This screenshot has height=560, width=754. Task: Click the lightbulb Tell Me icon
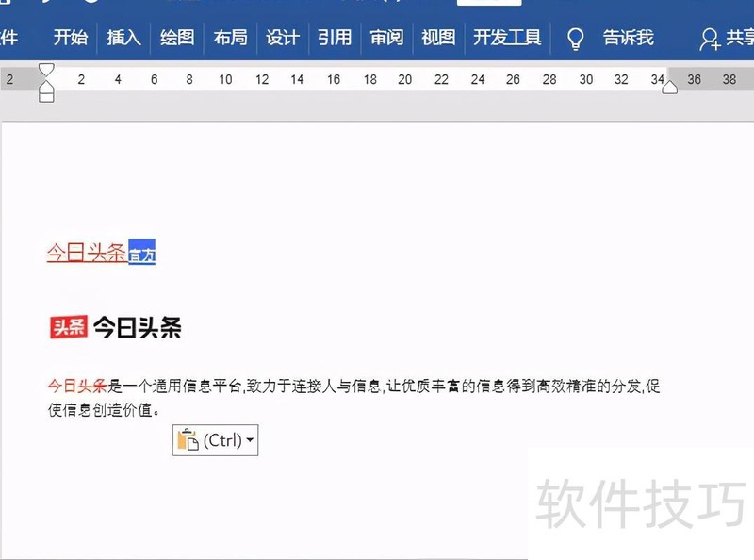[575, 39]
